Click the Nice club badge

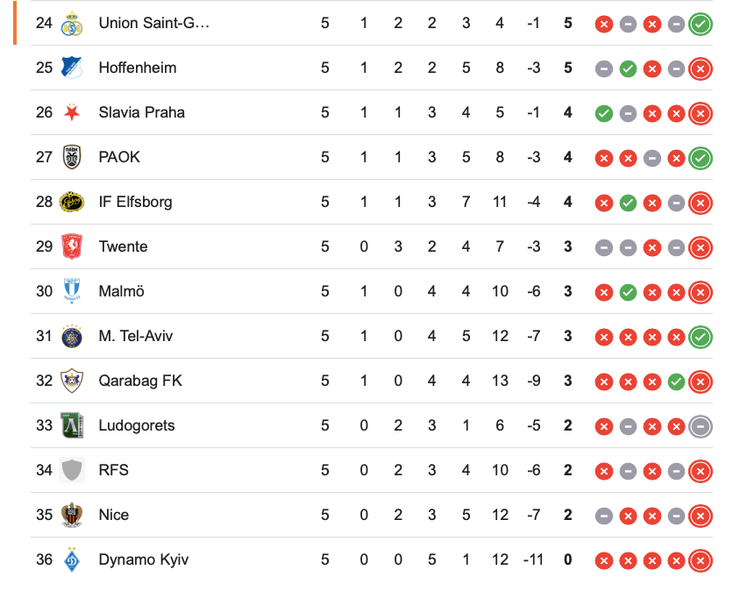pos(72,515)
